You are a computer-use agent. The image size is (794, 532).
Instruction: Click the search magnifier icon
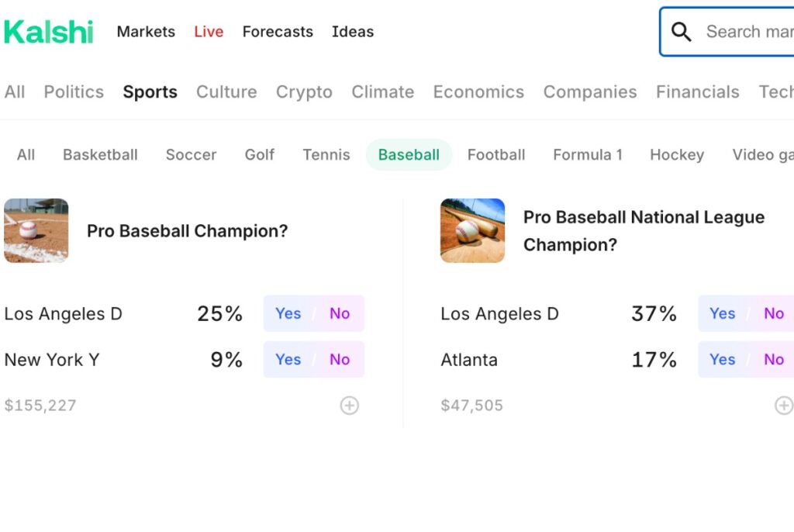tap(681, 32)
